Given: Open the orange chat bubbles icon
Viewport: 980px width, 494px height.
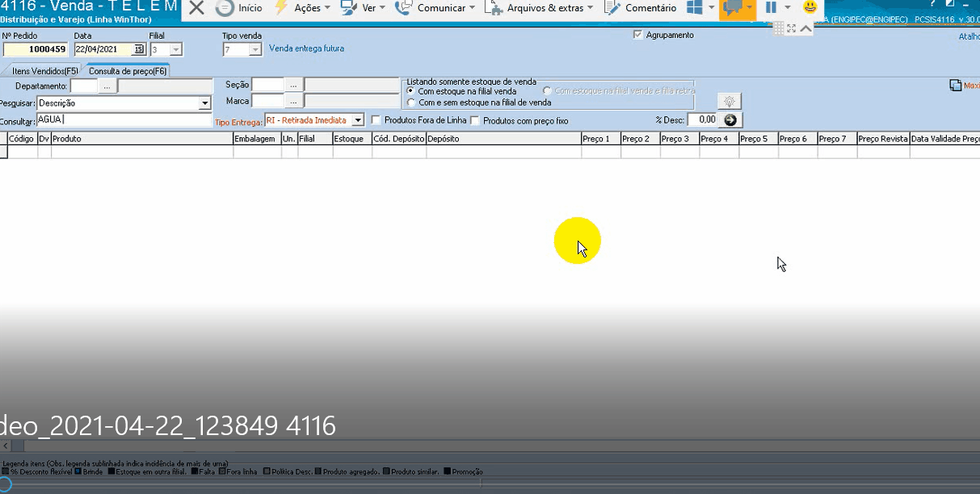Looking at the screenshot, I should 733,8.
